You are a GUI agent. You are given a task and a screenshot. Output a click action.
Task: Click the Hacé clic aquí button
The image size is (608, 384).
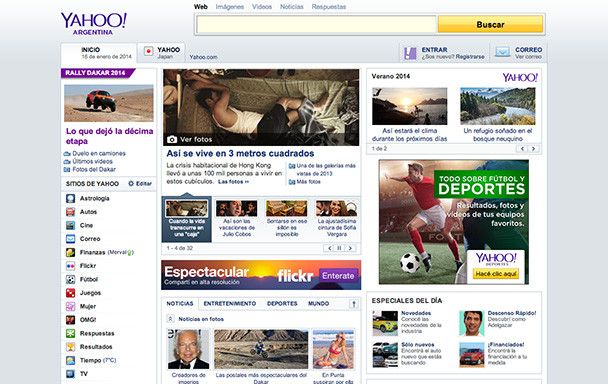click(x=496, y=274)
